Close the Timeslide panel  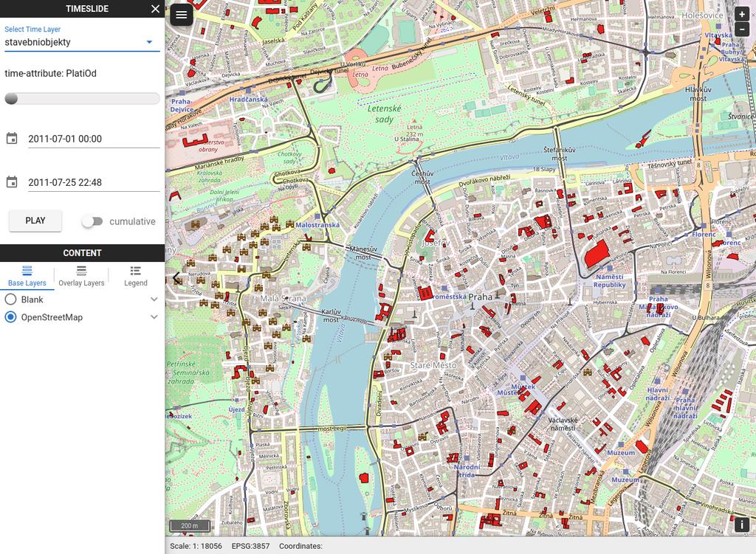click(155, 9)
